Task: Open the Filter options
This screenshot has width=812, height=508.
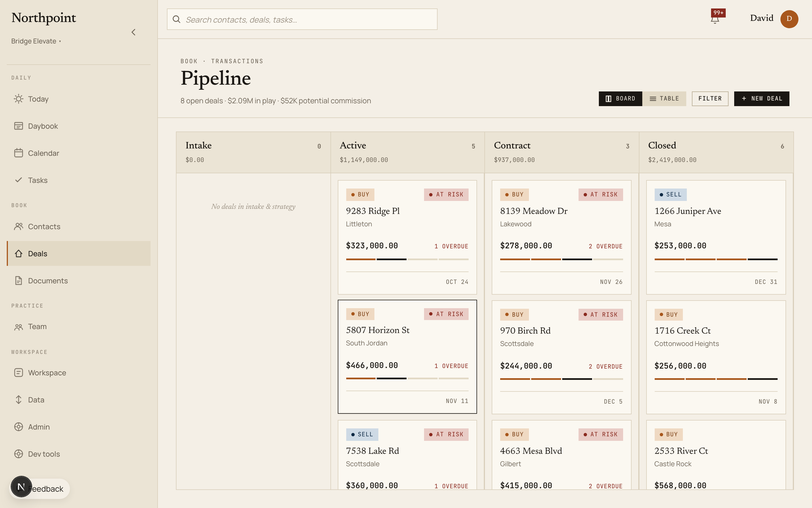Action: 710,98
